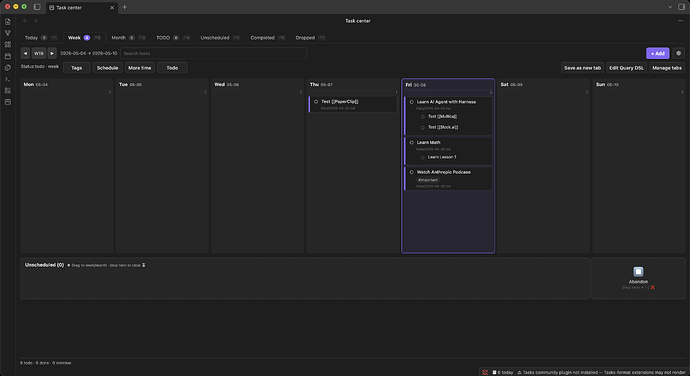Open tab list chevron in the title bar
The height and width of the screenshot is (376, 690).
670,7
